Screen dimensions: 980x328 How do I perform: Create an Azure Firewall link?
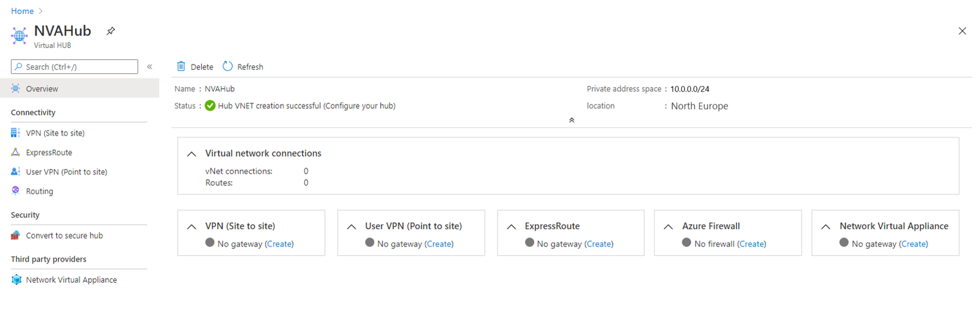[x=752, y=244]
